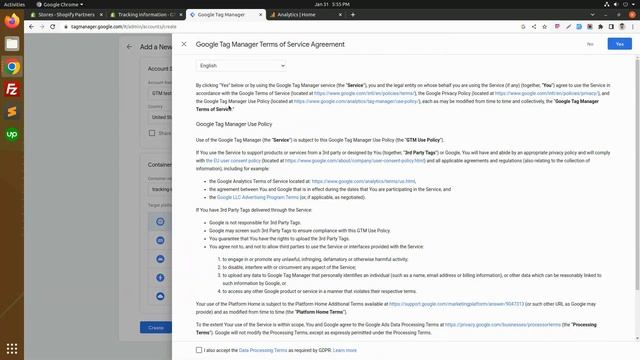The image size is (640, 360).
Task: Open the Google Chrome app menu
Action: [x=60, y=4]
